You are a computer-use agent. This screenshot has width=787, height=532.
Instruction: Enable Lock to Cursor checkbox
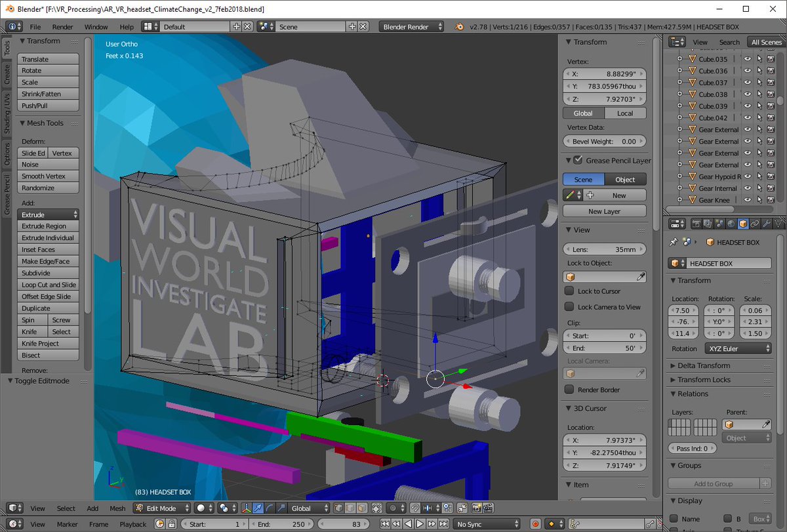pos(569,291)
